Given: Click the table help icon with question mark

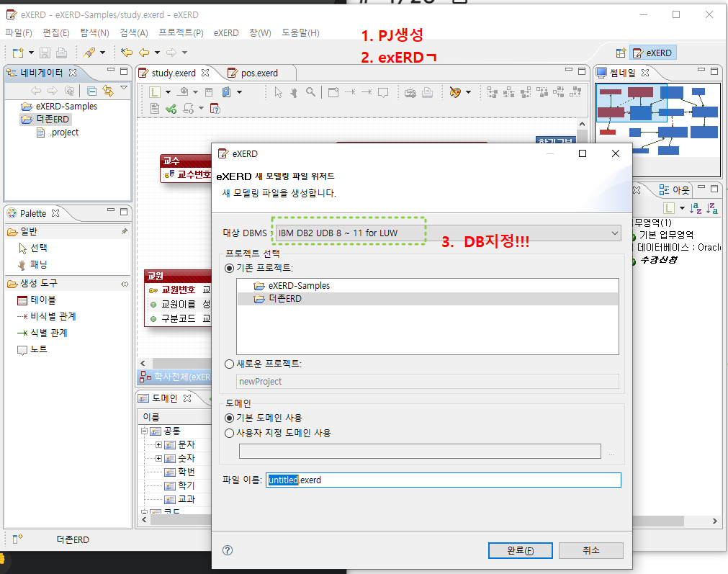Looking at the screenshot, I should (x=215, y=109).
